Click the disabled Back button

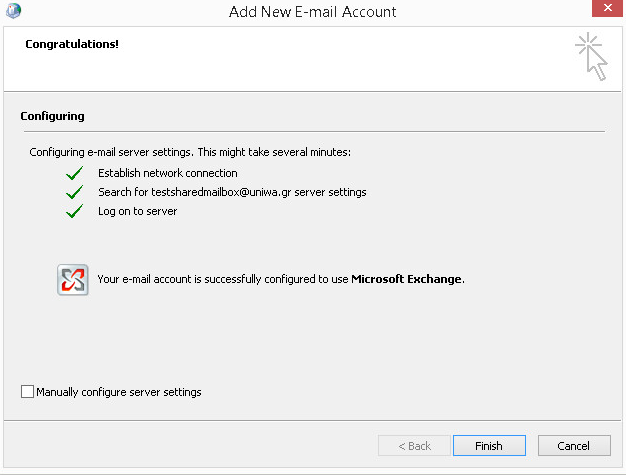(x=414, y=445)
